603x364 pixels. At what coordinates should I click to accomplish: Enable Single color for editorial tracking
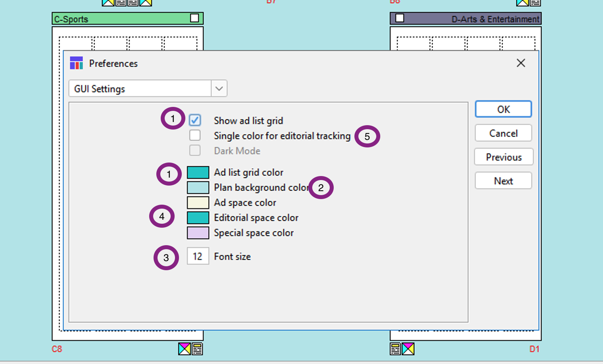point(195,136)
